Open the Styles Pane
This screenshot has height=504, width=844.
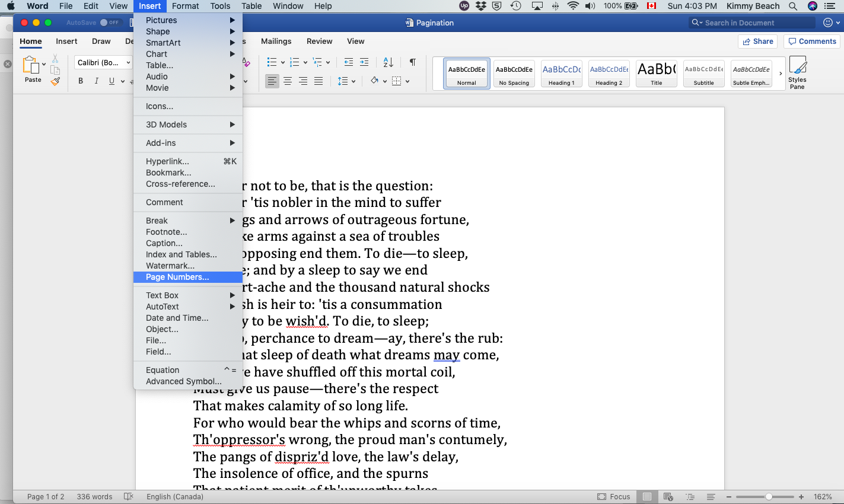click(797, 73)
